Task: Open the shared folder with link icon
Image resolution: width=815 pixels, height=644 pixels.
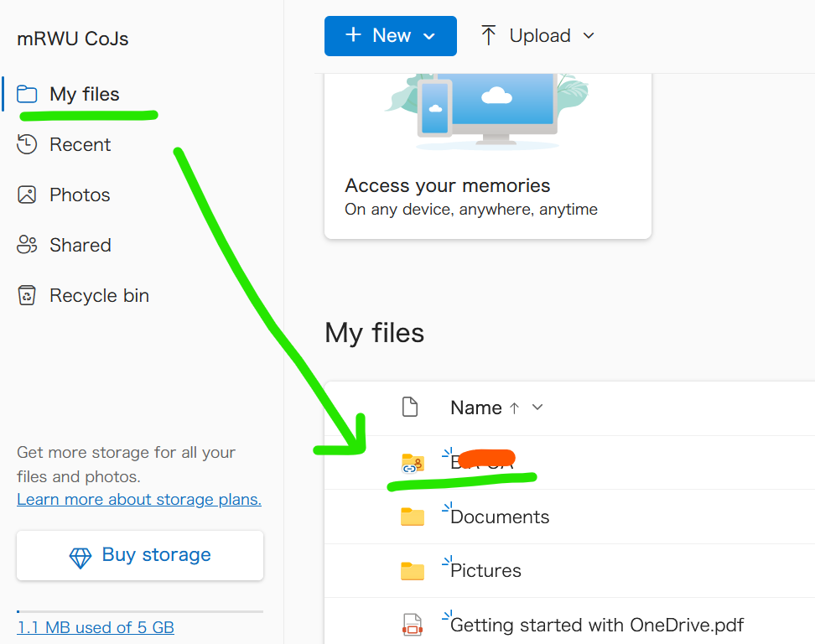Action: pos(413,463)
